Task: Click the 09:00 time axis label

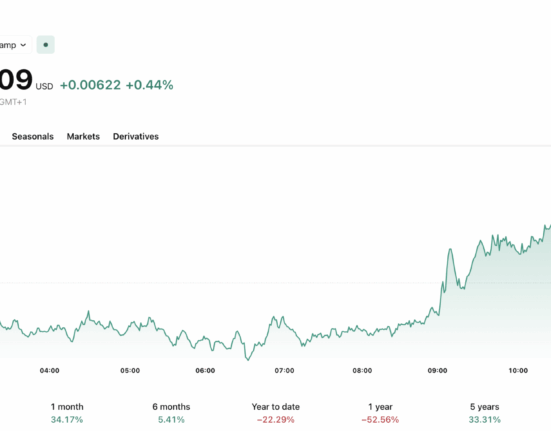Action: coord(437,371)
